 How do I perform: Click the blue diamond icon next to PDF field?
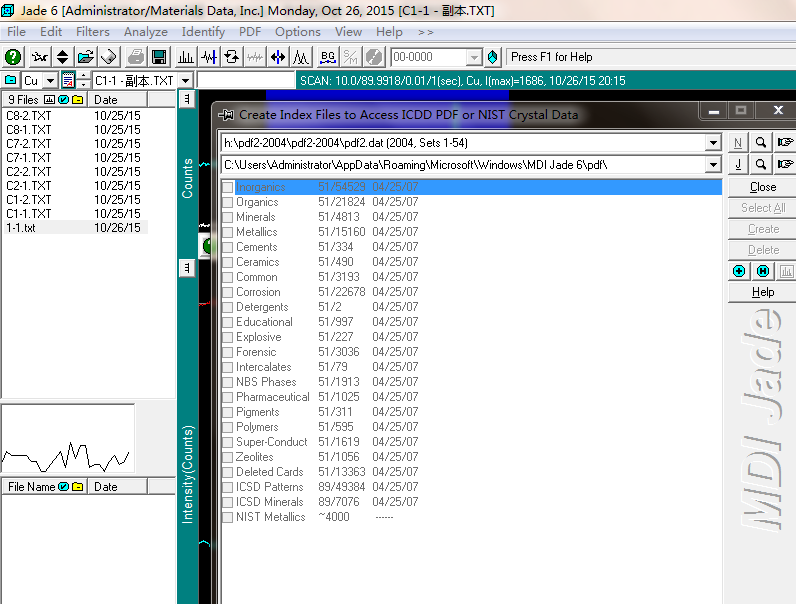pyautogui.click(x=492, y=57)
